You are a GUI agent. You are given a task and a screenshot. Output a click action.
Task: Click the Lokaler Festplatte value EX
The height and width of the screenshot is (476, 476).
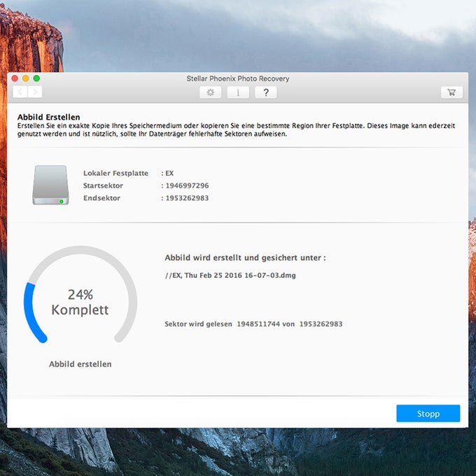[x=169, y=173]
